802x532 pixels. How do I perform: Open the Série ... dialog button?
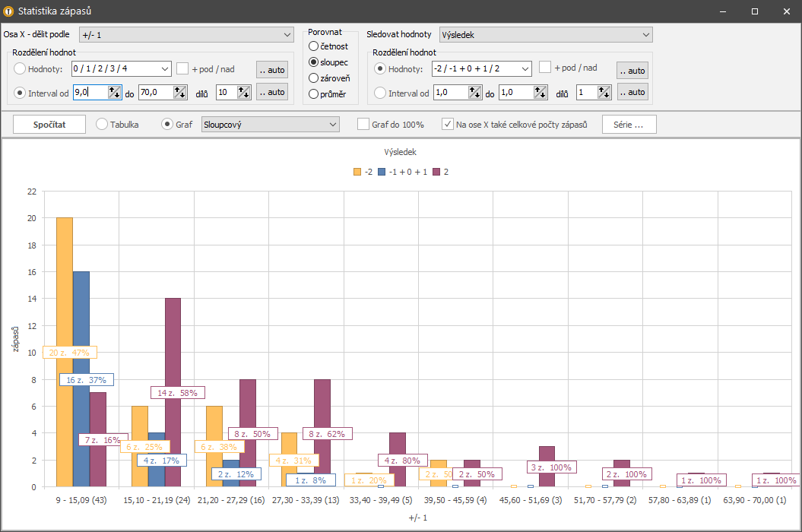[629, 125]
